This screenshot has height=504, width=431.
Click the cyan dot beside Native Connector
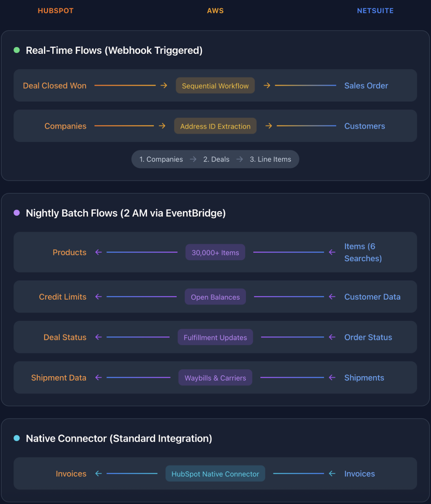pos(17,438)
